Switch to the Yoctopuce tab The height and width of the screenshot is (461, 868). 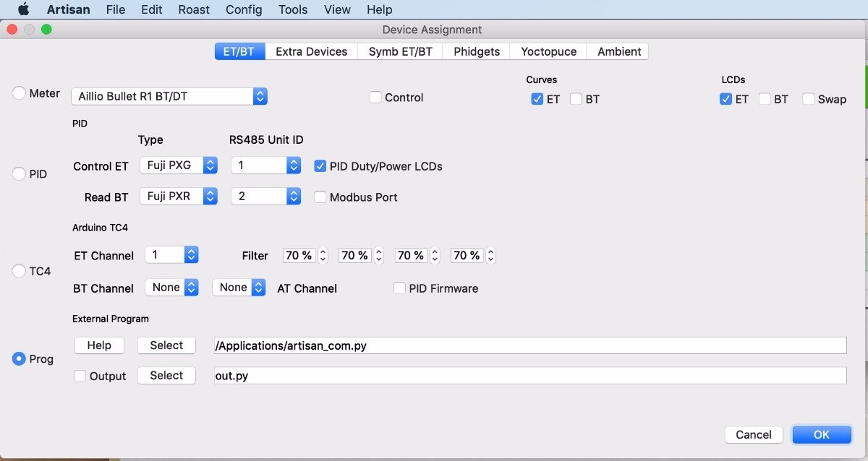(x=549, y=51)
